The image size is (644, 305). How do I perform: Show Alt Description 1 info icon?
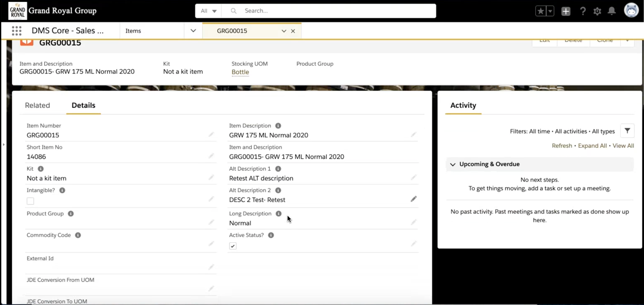pos(278,169)
